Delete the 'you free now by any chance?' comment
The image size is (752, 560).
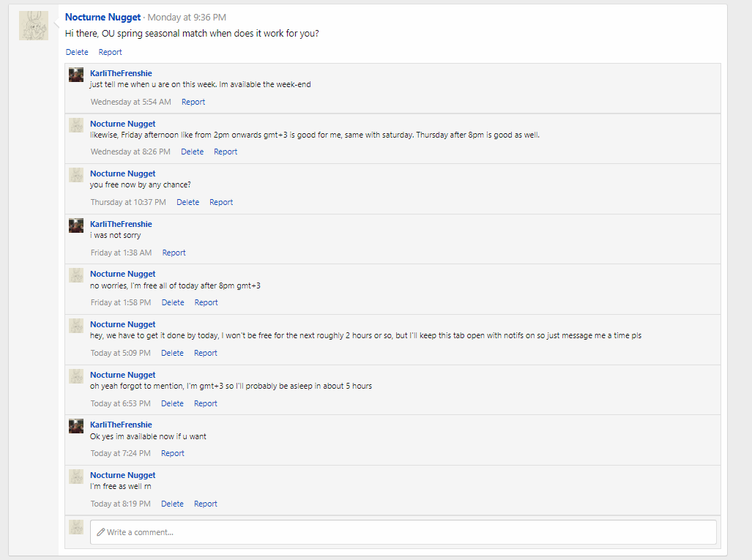click(x=187, y=202)
